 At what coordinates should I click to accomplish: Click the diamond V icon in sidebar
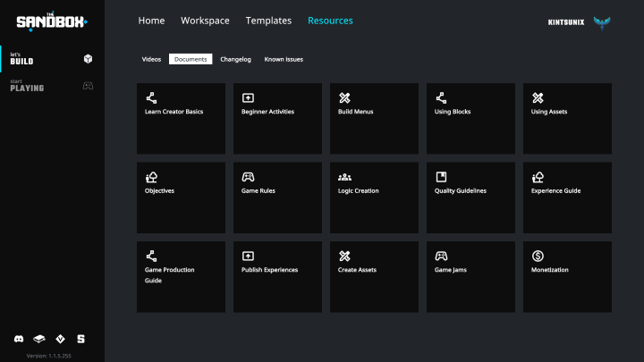pos(61,339)
